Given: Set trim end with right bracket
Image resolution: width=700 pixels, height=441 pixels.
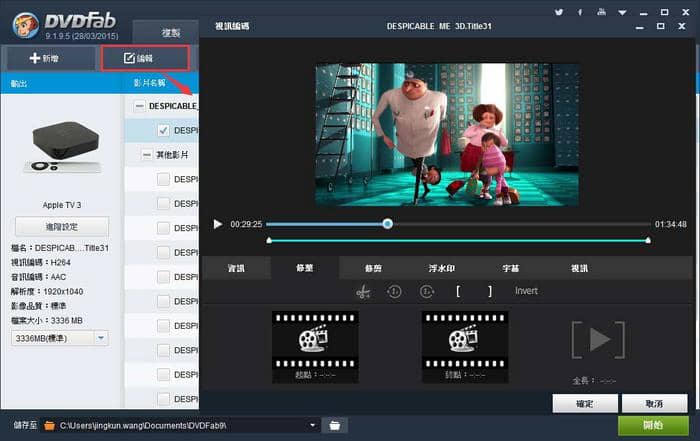Looking at the screenshot, I should click(490, 291).
